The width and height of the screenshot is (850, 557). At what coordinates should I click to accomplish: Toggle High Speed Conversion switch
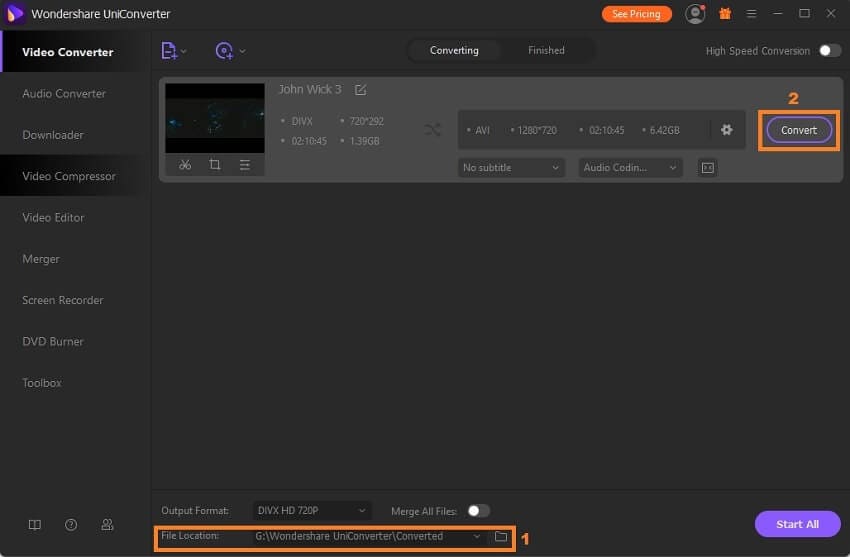829,50
